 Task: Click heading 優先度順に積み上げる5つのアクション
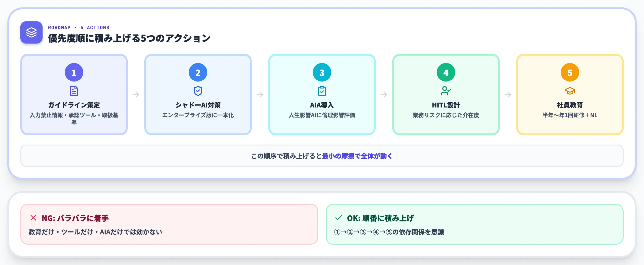129,38
